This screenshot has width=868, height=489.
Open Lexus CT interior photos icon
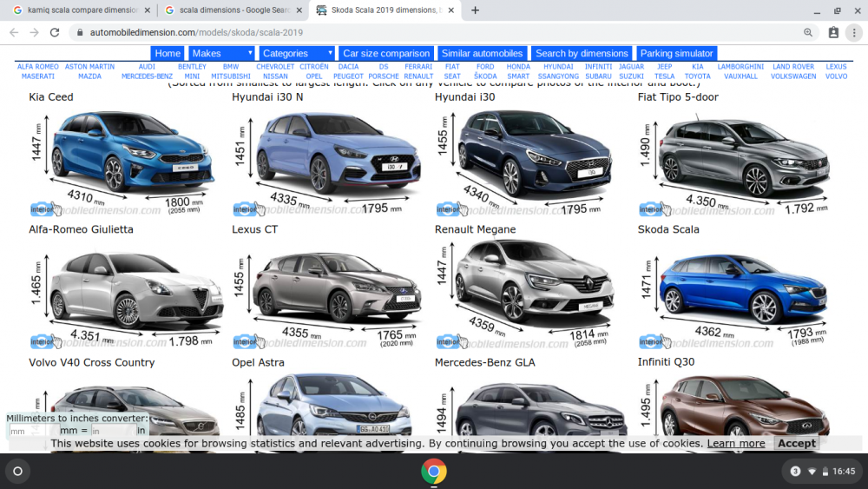248,341
